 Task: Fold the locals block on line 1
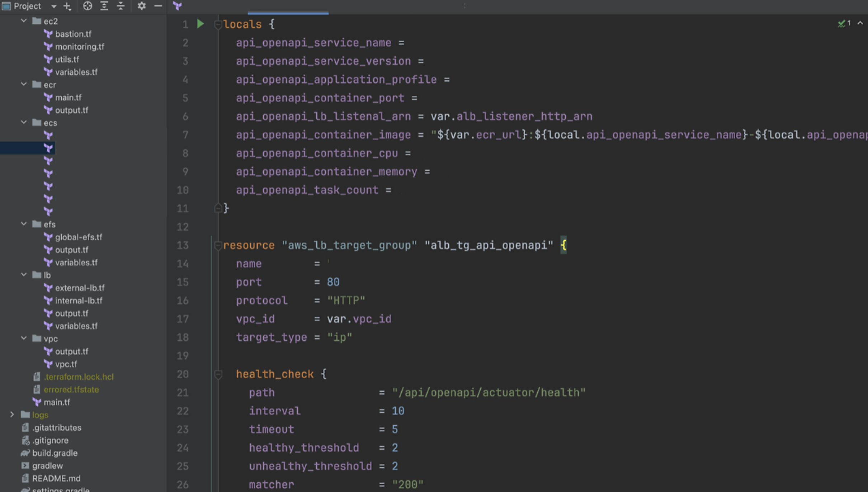pos(218,24)
